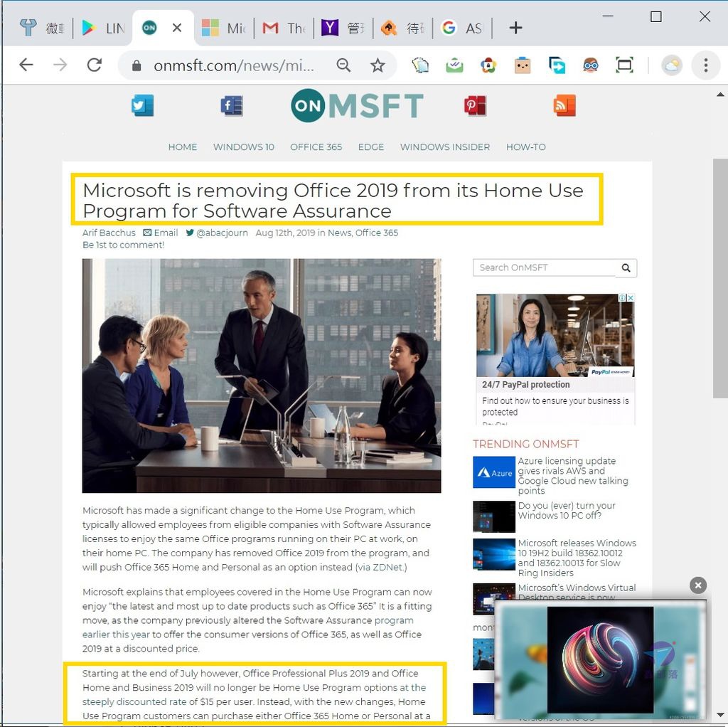Click the PayPal ad image
728x727 pixels.
[x=555, y=335]
